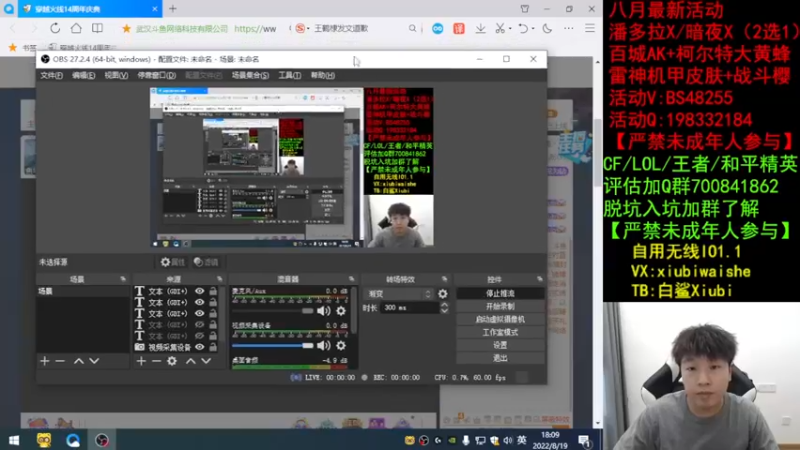The width and height of the screenshot is (800, 450).
Task: Open the 停靠窗口(D) menu in OBS
Action: [x=157, y=76]
